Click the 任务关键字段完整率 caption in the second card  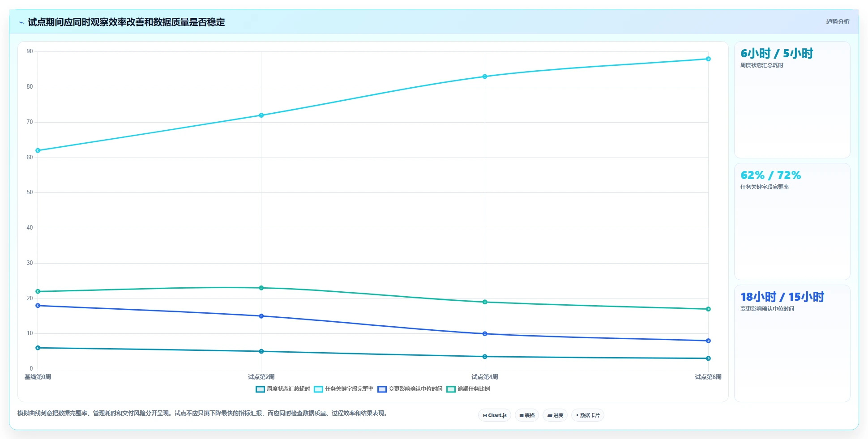click(765, 187)
